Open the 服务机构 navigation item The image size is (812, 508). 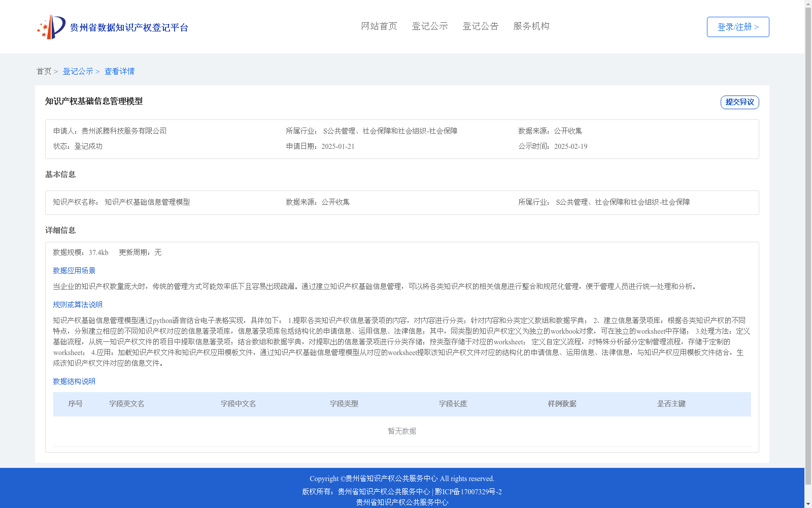point(531,26)
